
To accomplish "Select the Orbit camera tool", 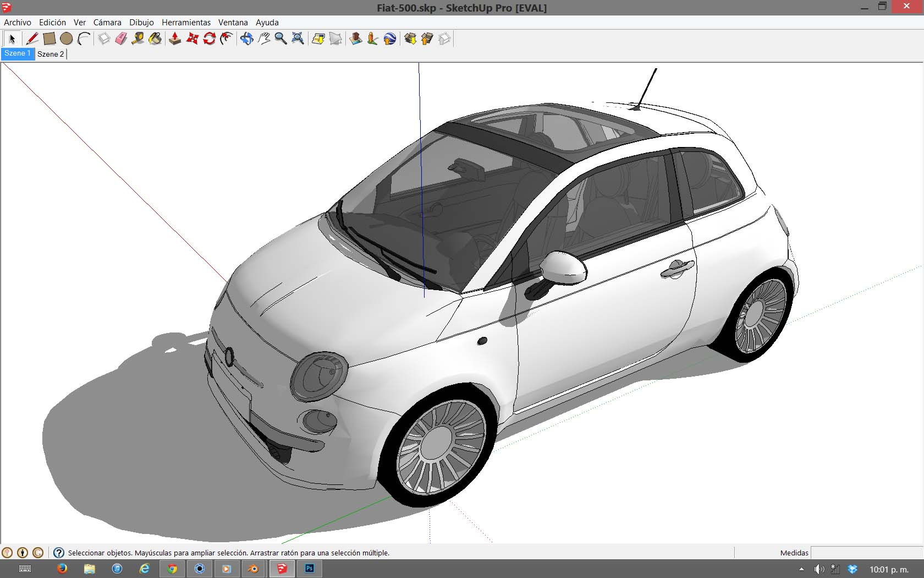I will 246,39.
